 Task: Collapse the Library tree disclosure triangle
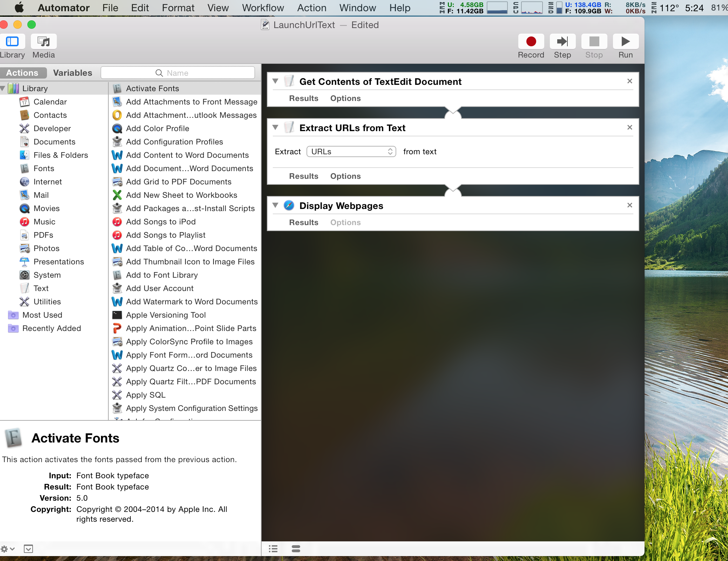click(3, 88)
